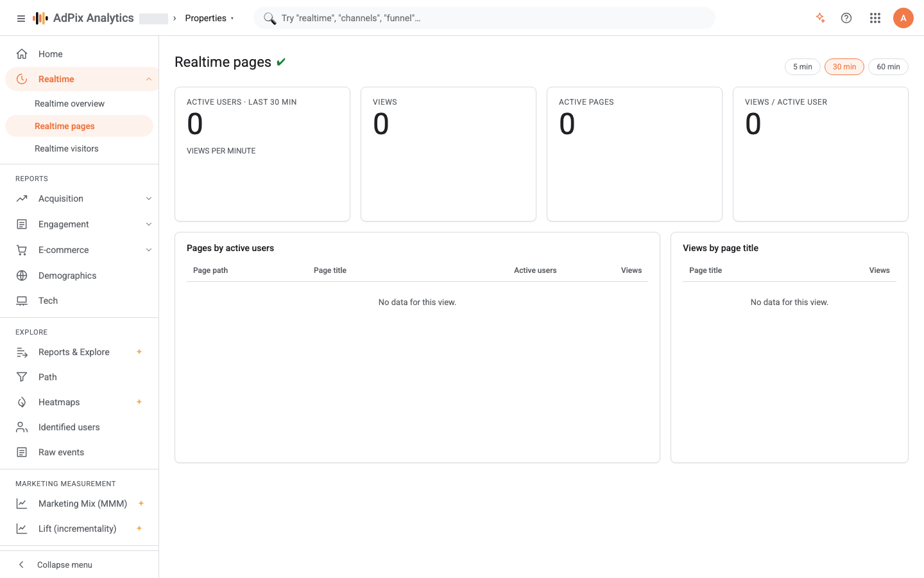Open Raw events
This screenshot has width=924, height=578.
pos(80,452)
